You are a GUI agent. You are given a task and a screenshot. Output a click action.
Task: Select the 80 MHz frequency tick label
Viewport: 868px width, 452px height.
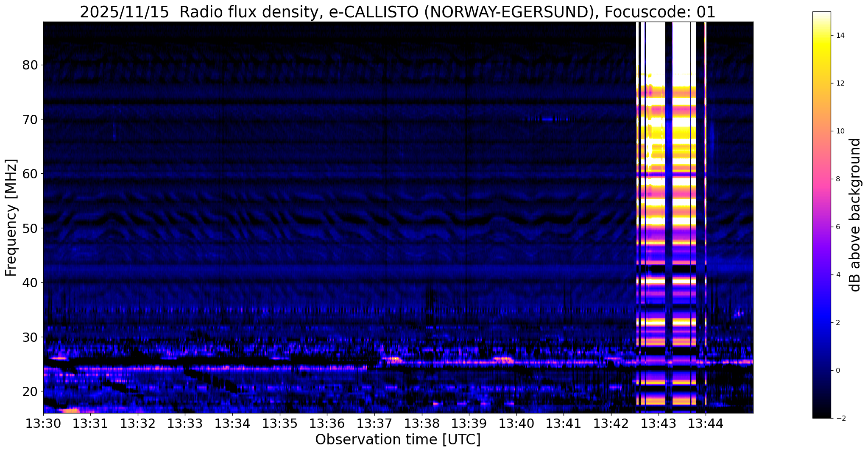(30, 65)
